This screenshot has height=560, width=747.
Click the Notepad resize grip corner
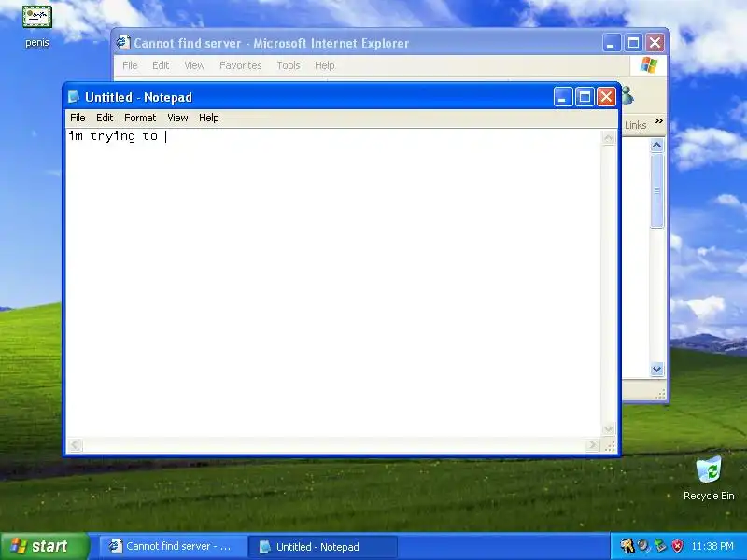(610, 446)
